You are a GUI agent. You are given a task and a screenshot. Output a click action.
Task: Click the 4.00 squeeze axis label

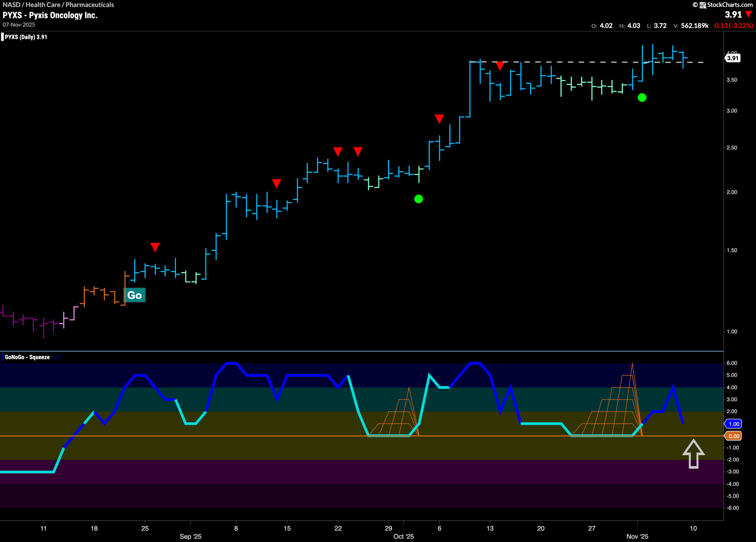coord(732,387)
